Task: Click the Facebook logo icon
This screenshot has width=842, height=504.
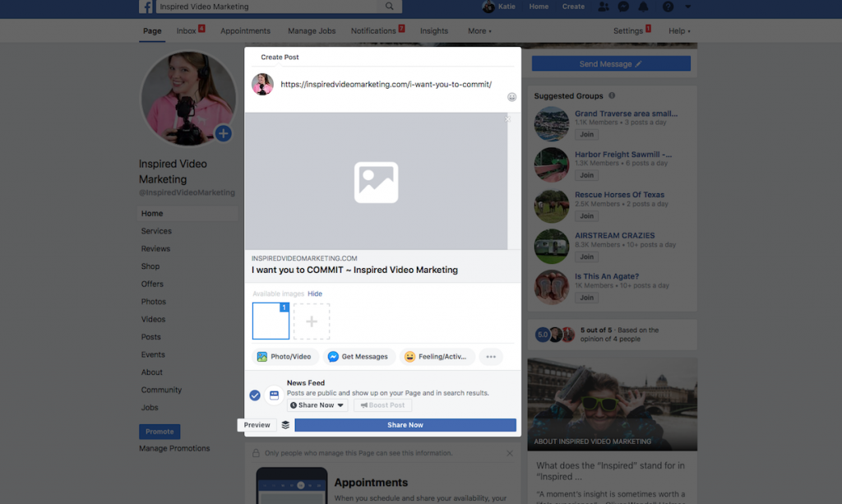Action: coord(146,7)
